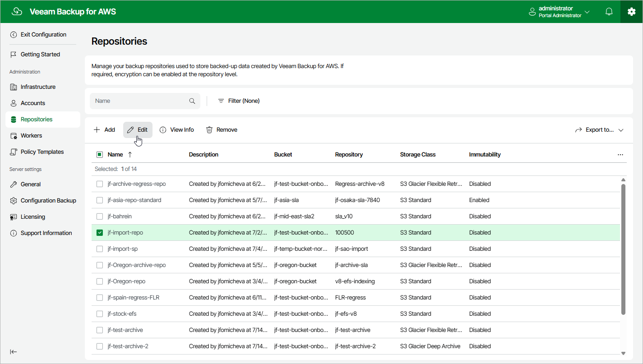Click the scrollbar up arrow
643x364 pixels.
pyautogui.click(x=624, y=180)
